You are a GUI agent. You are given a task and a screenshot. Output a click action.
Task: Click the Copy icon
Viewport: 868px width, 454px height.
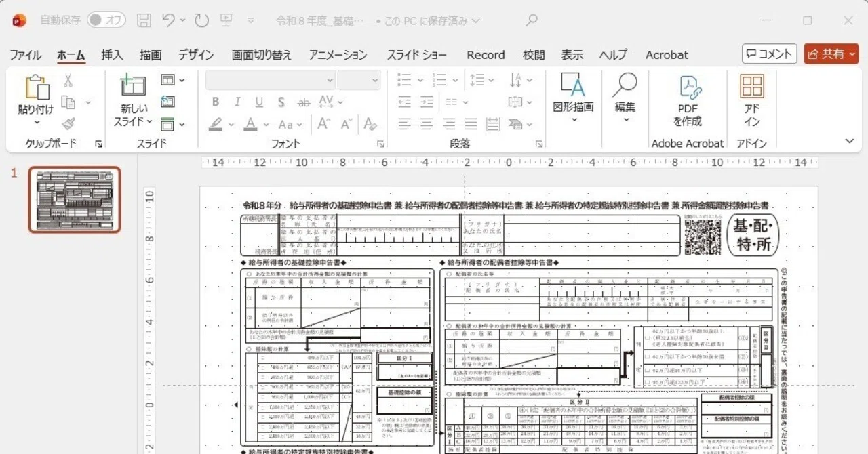(x=68, y=102)
